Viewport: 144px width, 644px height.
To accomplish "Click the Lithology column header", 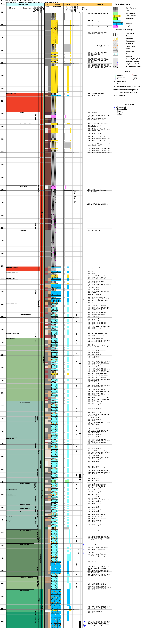I will pos(57,4).
